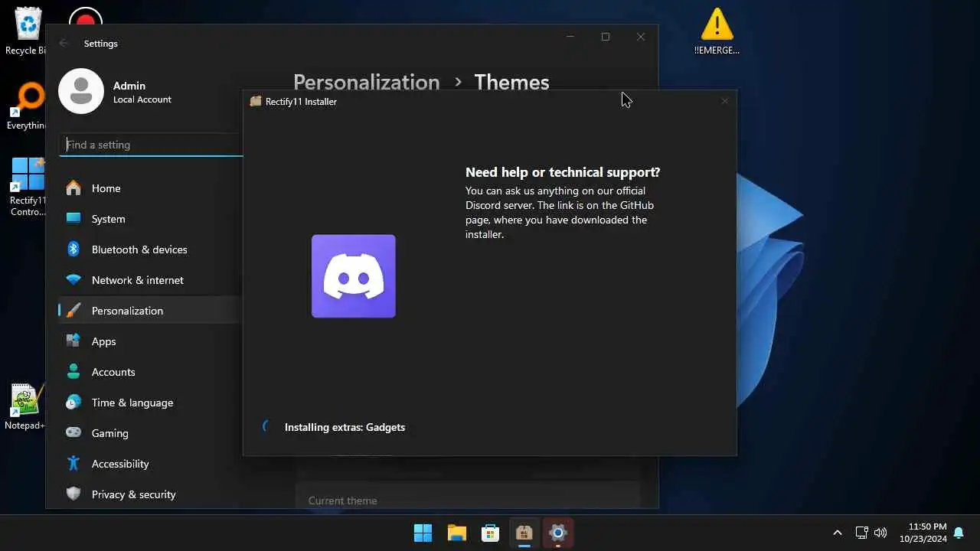This screenshot has height=551, width=980.
Task: Maximize the Settings window
Action: click(x=606, y=37)
